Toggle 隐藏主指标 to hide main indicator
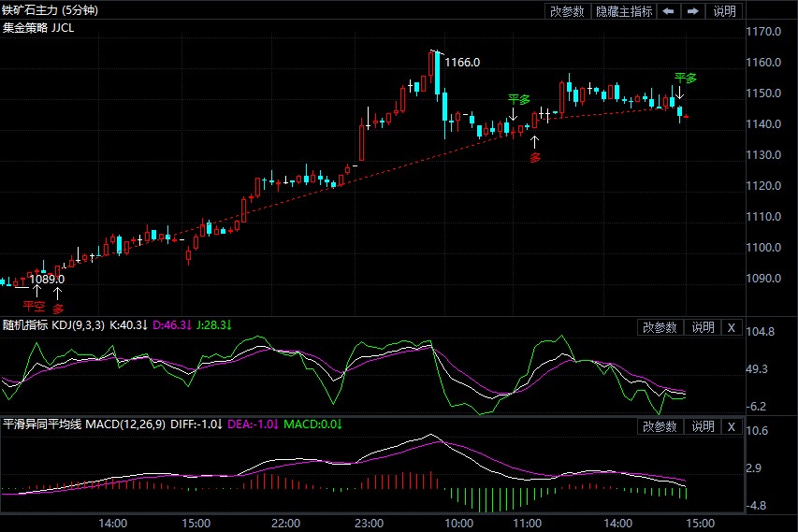798x532 pixels. click(x=624, y=11)
